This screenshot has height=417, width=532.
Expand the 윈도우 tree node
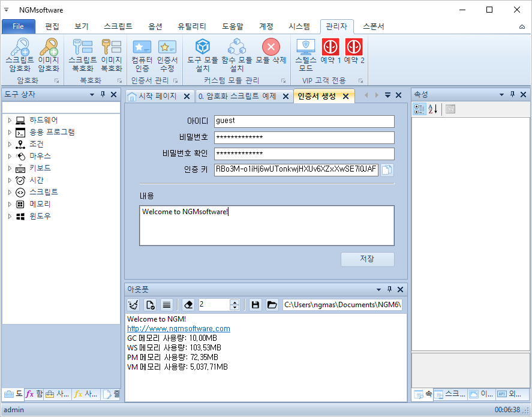(x=10, y=216)
